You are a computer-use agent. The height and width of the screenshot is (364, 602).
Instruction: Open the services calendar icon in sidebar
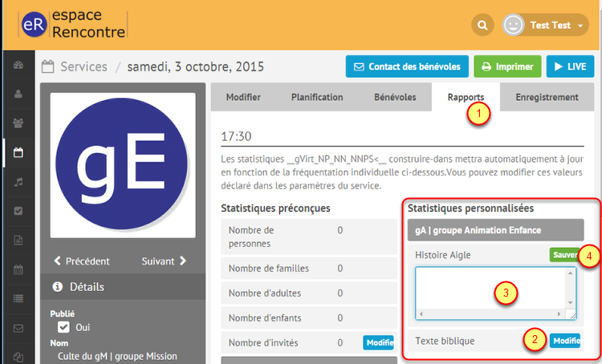[x=18, y=152]
